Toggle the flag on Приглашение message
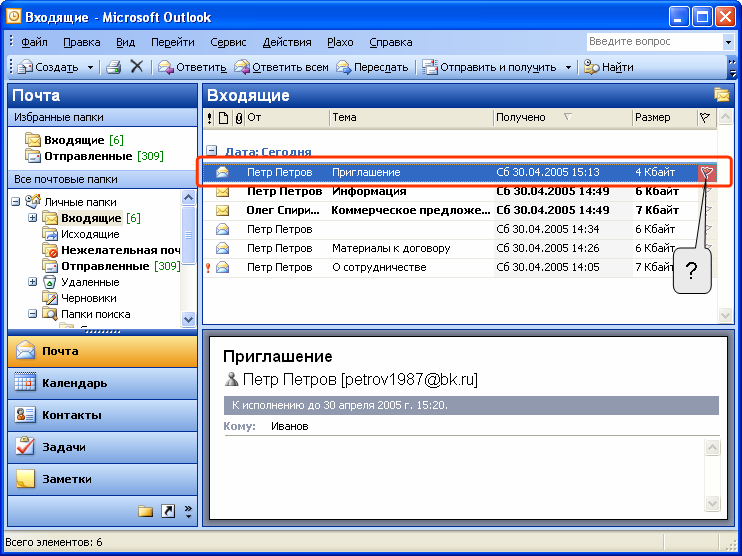 (707, 173)
